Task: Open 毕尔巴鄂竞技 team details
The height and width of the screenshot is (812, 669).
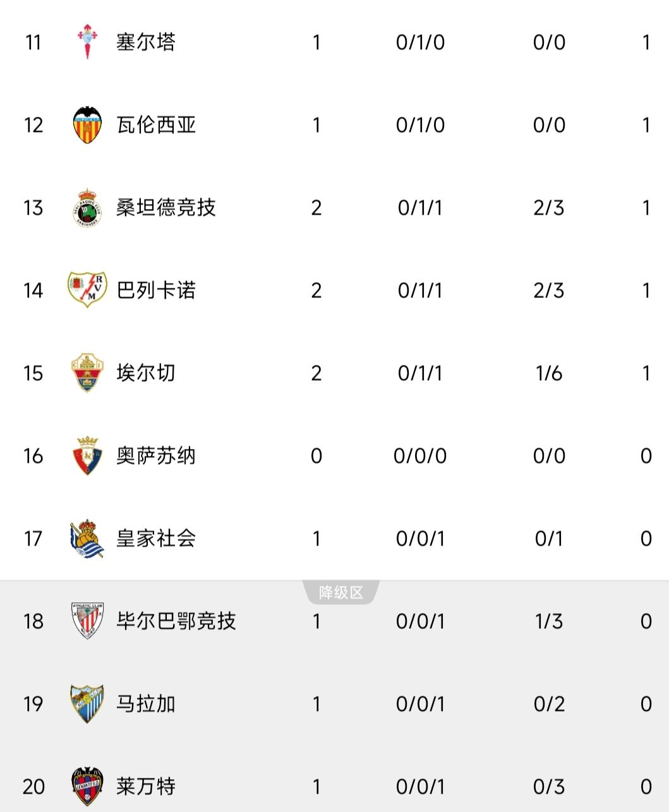Action: point(176,621)
